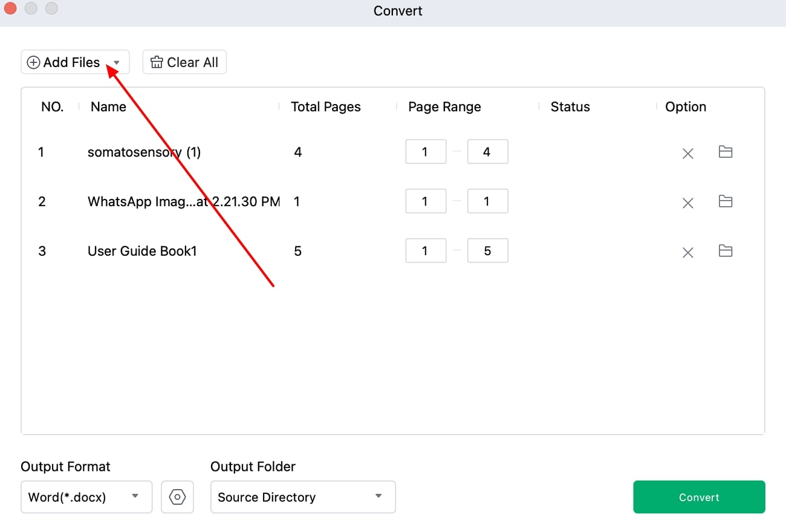Image resolution: width=786 pixels, height=532 pixels.
Task: Remove the somatosensory (1) file with its X icon
Action: pos(687,154)
